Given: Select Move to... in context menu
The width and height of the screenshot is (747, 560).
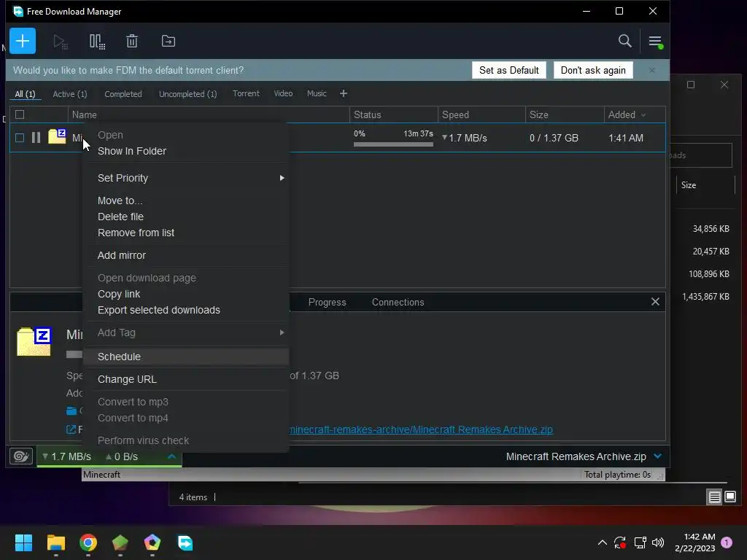Looking at the screenshot, I should pyautogui.click(x=120, y=201).
